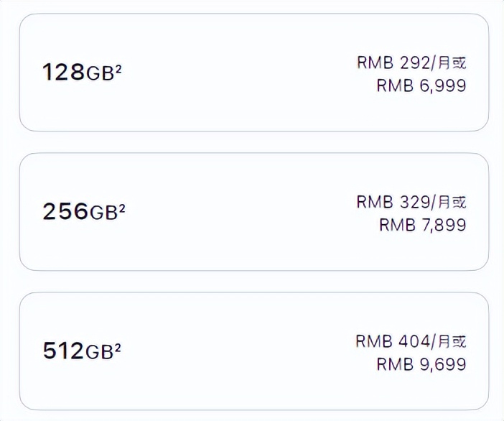
Task: Click the 512GB capacity label
Action: click(78, 351)
